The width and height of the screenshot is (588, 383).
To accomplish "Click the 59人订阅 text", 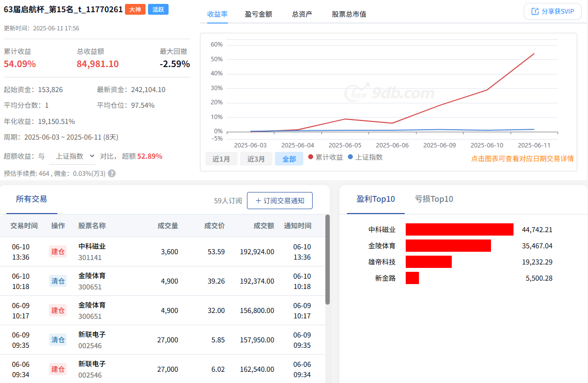I will tap(228, 201).
